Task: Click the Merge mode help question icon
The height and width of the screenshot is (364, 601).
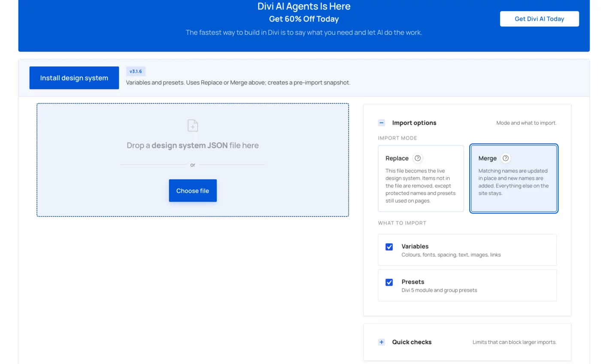Action: (x=506, y=158)
